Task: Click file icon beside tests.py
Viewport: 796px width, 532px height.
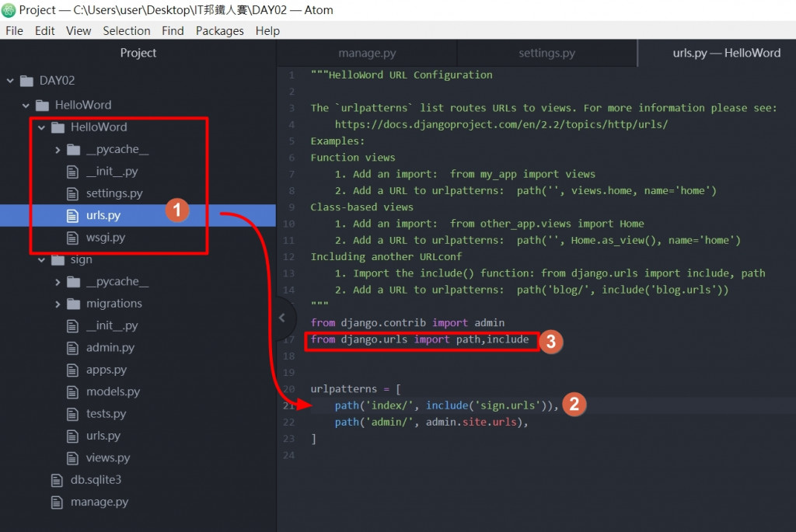Action: point(72,415)
